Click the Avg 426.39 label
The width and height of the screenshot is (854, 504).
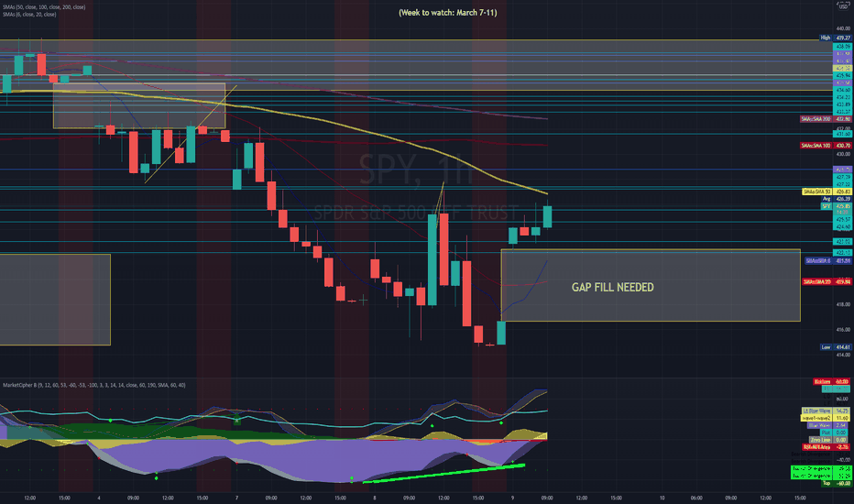tap(836, 199)
